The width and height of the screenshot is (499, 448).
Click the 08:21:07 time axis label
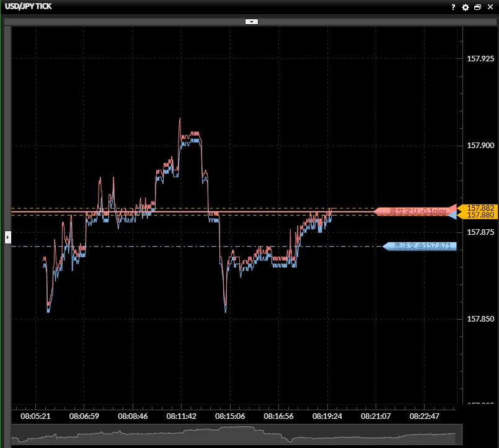point(376,416)
